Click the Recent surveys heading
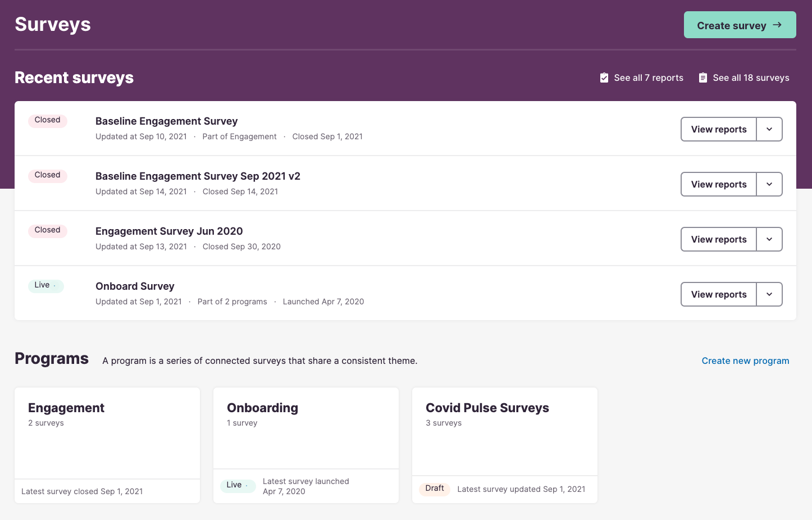 (74, 77)
